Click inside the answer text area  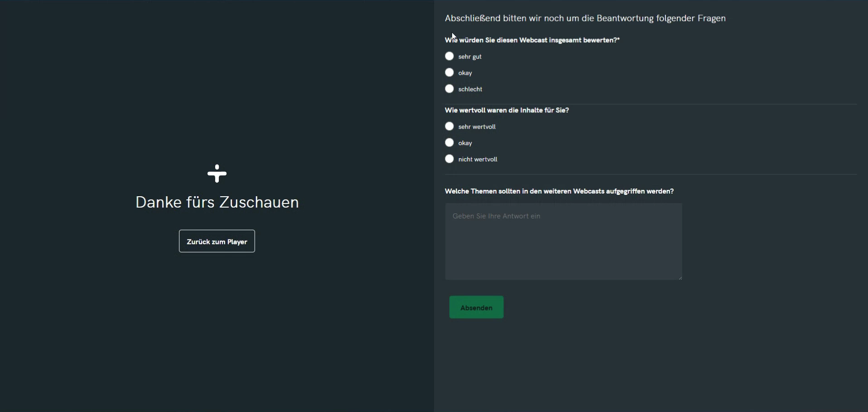tap(563, 242)
